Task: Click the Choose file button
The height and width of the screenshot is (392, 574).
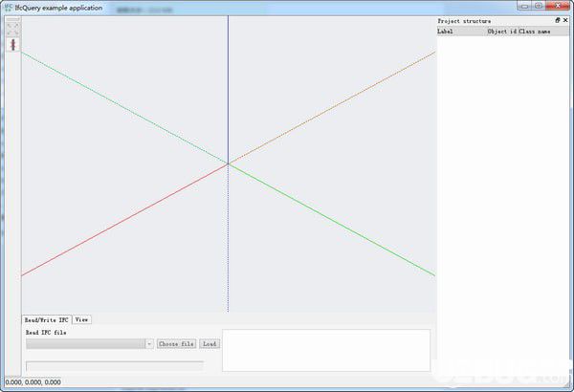Action: [176, 343]
